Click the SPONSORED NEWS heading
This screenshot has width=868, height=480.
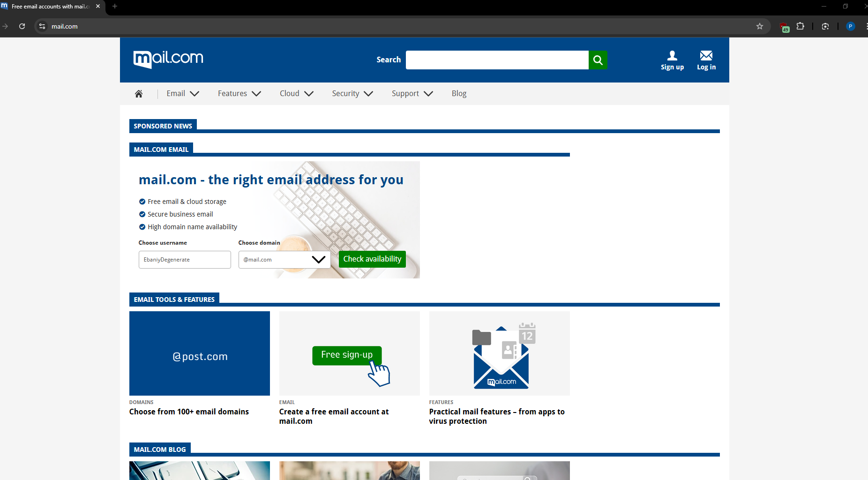point(163,126)
